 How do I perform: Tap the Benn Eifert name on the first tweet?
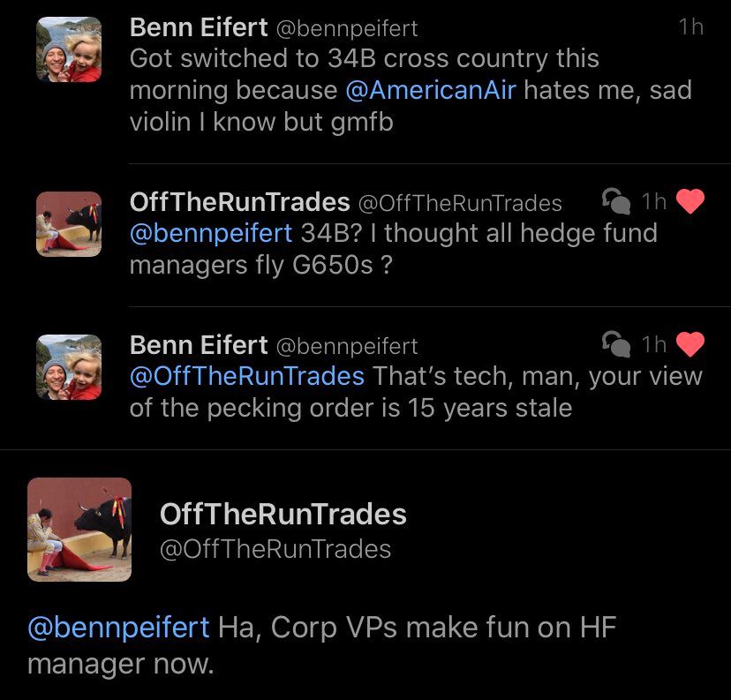(x=199, y=27)
